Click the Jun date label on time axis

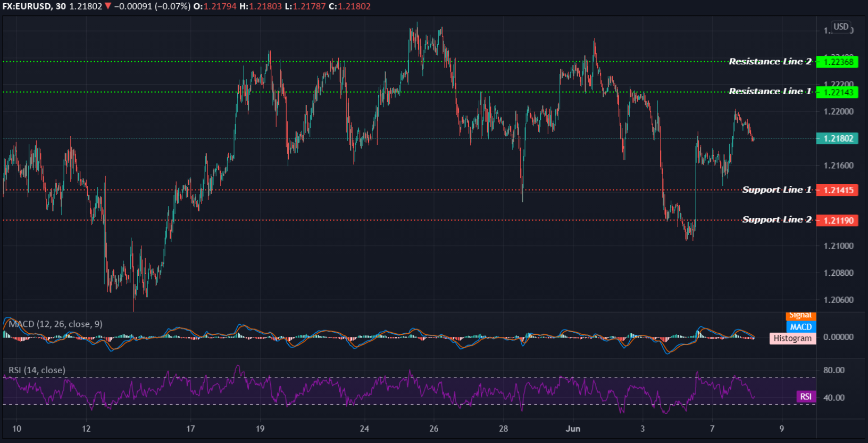(x=573, y=429)
